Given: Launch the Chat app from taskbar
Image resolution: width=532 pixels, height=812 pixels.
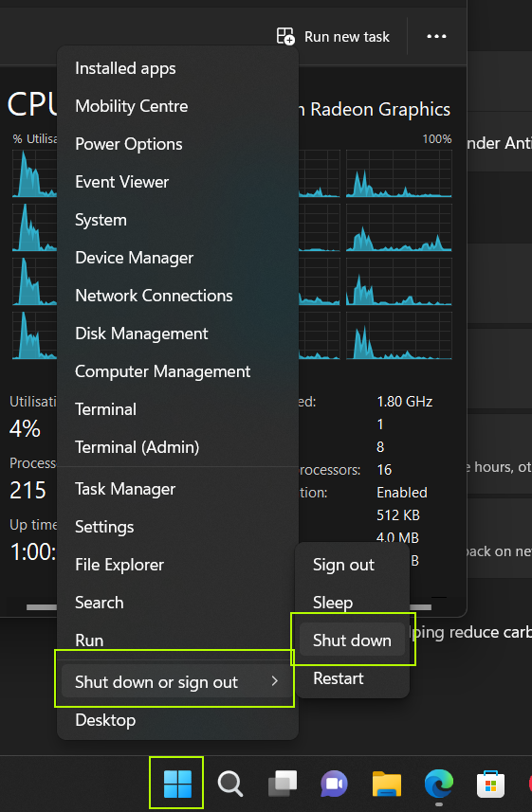Looking at the screenshot, I should 335,784.
